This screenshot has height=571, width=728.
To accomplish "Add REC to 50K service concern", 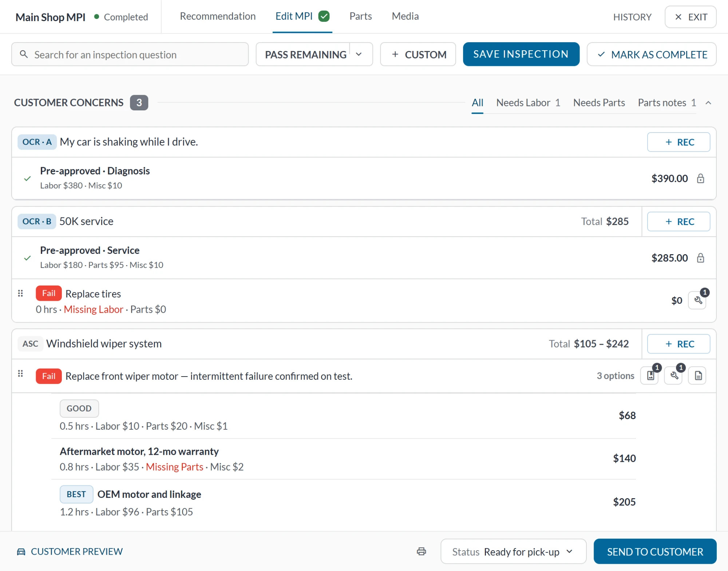I will [678, 221].
